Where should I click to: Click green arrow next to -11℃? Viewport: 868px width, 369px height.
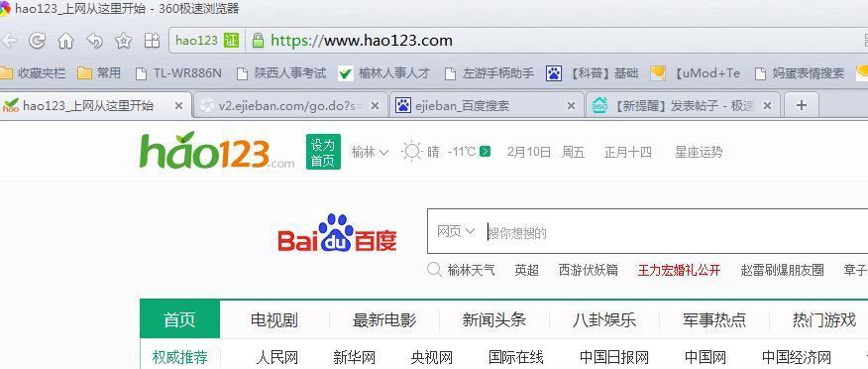coord(485,151)
